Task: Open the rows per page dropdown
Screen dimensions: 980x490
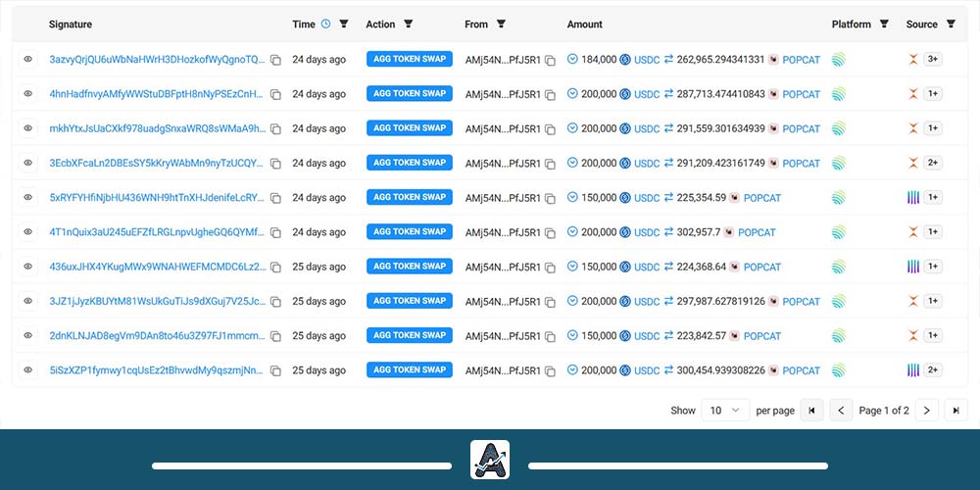Action: 725,411
